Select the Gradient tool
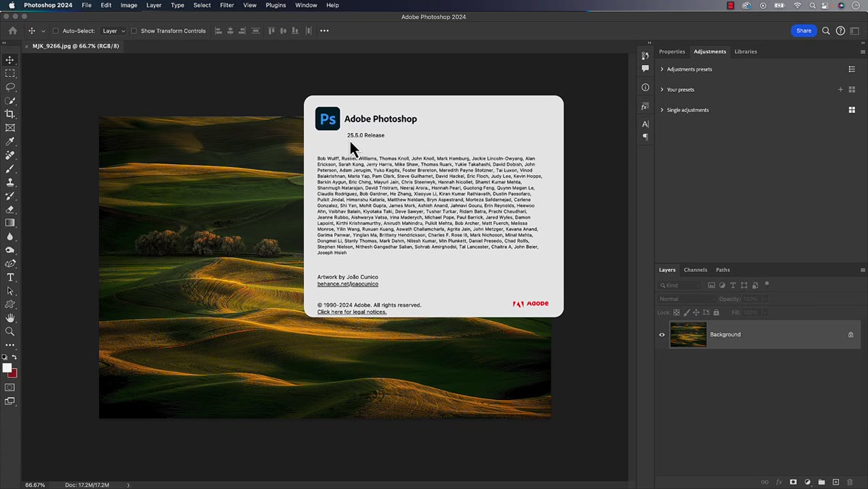This screenshot has height=489, width=868. point(10,223)
